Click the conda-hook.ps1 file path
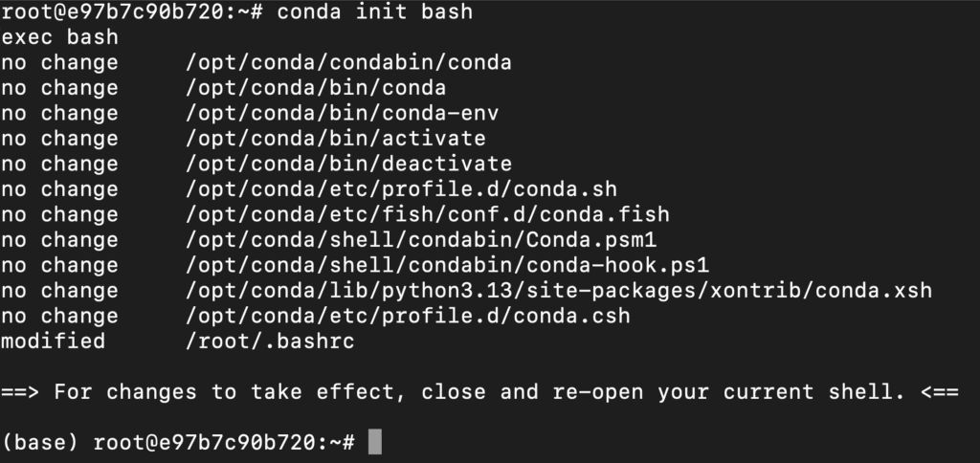Image resolution: width=980 pixels, height=463 pixels. 448,265
